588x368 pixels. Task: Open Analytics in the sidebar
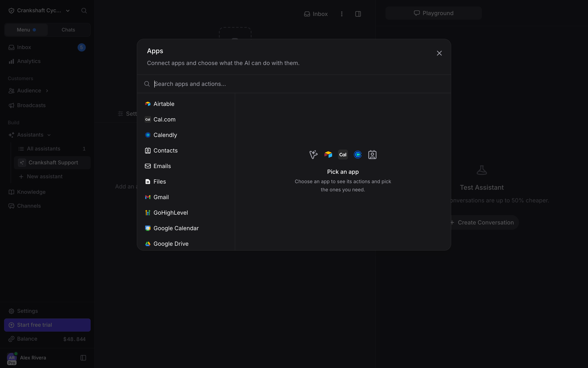tap(47, 61)
